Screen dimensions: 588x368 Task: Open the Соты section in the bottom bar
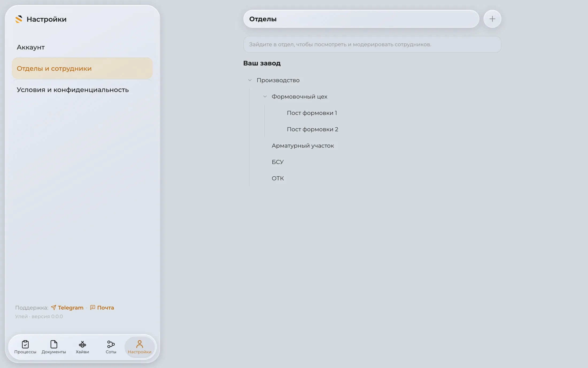(x=111, y=347)
